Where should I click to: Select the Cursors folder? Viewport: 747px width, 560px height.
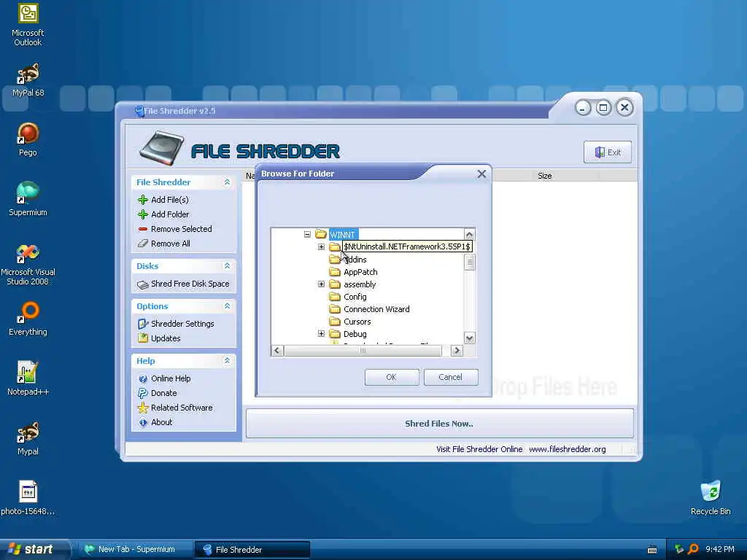coord(357,322)
